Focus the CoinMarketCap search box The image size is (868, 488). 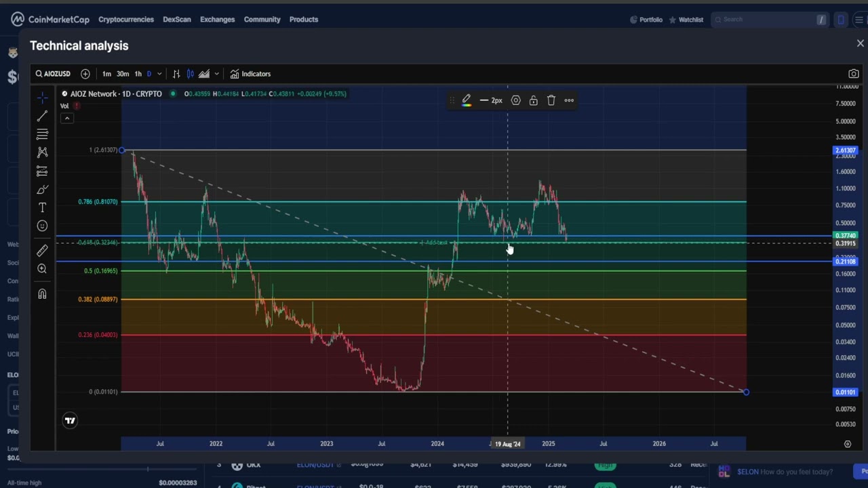(770, 20)
